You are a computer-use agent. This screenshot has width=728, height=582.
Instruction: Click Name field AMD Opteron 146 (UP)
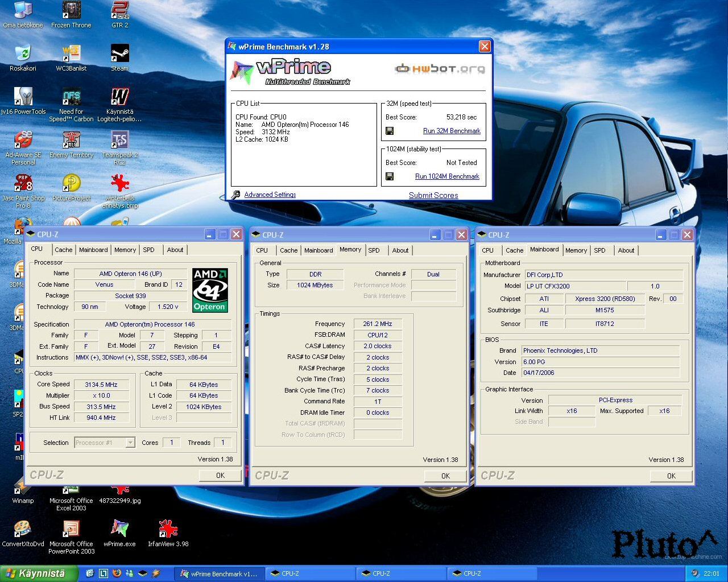[x=130, y=274]
